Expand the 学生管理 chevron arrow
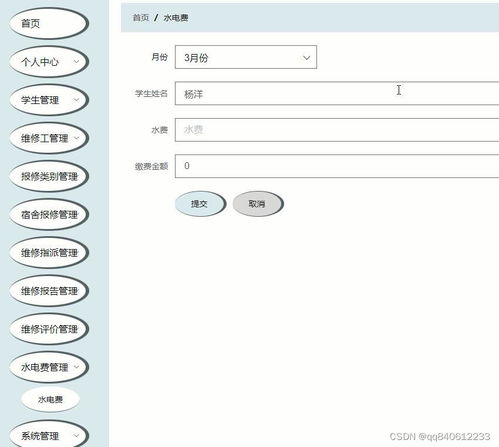Screen dimensions: 499x447 tap(76, 100)
